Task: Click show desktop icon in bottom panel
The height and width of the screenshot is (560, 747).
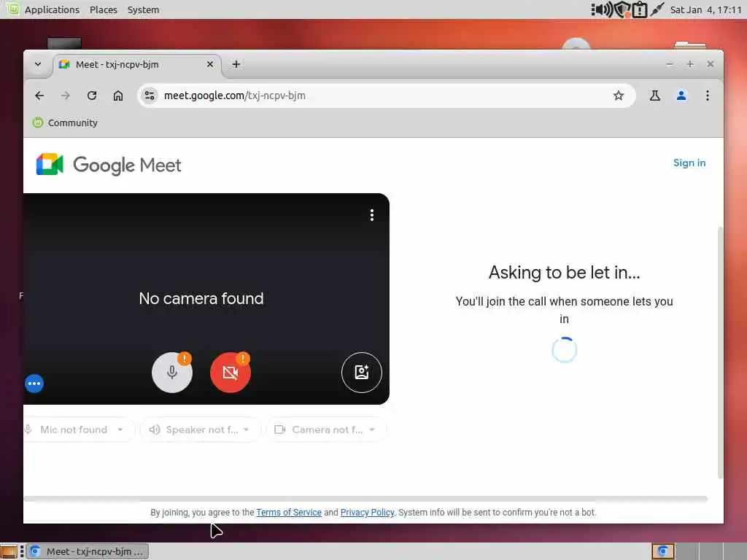Action: [x=8, y=551]
